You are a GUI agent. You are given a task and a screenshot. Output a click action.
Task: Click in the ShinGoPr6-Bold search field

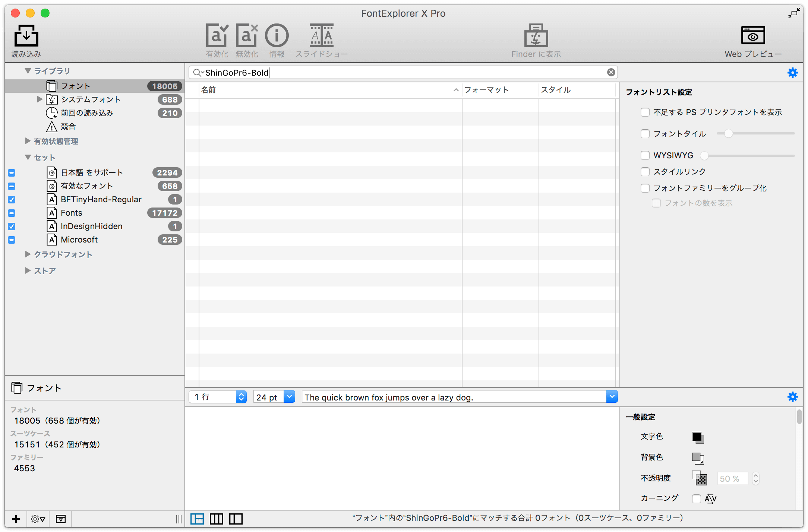pyautogui.click(x=403, y=73)
